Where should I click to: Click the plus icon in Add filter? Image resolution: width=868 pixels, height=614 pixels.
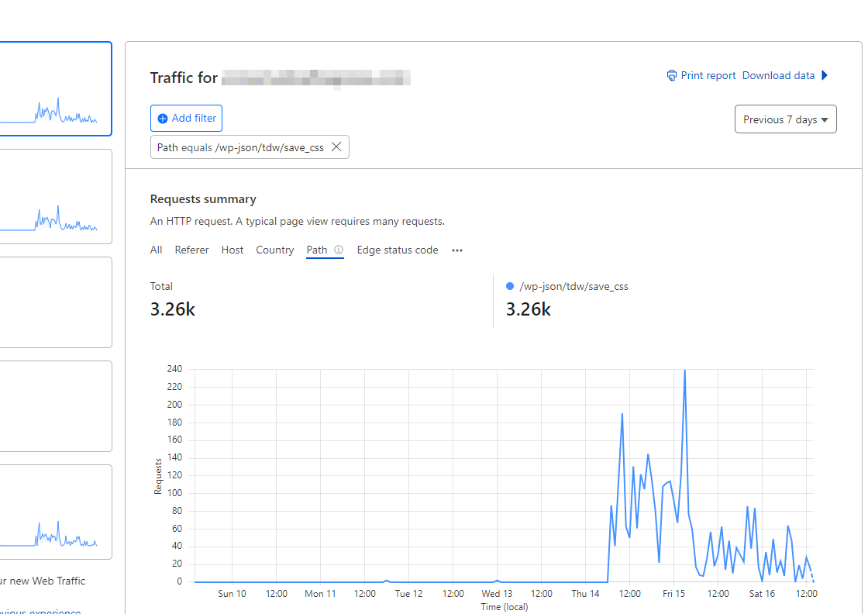163,119
